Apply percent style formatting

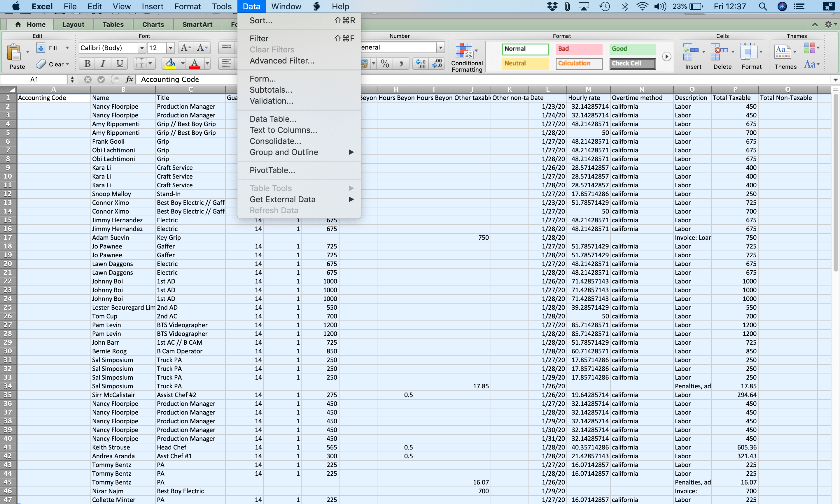(384, 64)
